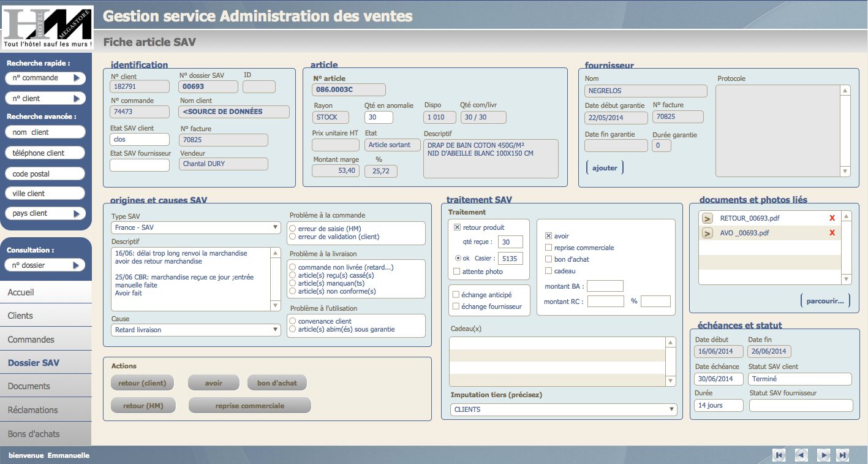Click the nom client search field
This screenshot has width=868, height=464.
tap(45, 132)
